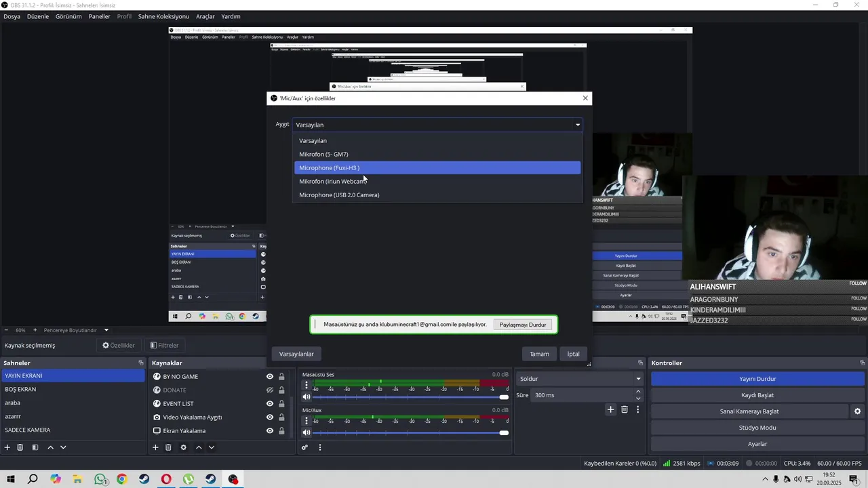Open the Sahne Koleksiyonu menu
868x488 pixels.
163,16
